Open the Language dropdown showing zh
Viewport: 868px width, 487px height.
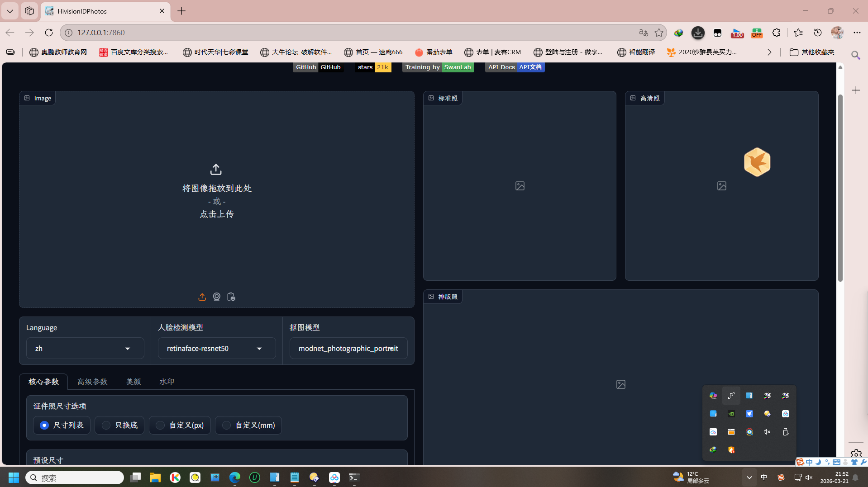pos(85,348)
